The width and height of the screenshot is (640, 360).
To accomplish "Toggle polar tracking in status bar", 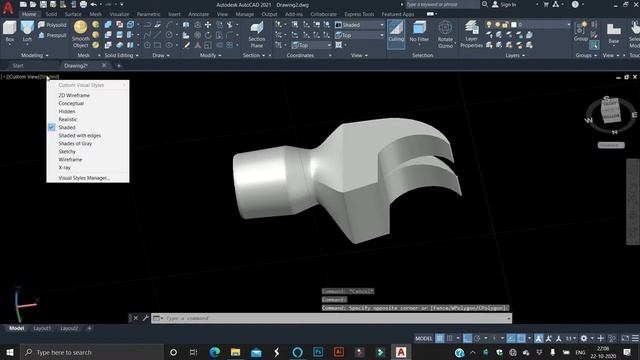I will (x=477, y=338).
